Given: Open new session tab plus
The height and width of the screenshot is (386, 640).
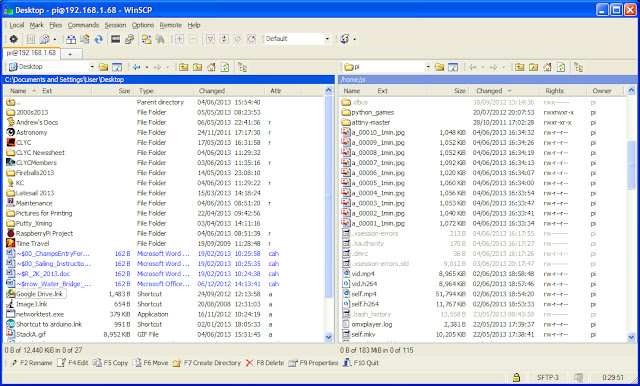Looking at the screenshot, I should 70,54.
